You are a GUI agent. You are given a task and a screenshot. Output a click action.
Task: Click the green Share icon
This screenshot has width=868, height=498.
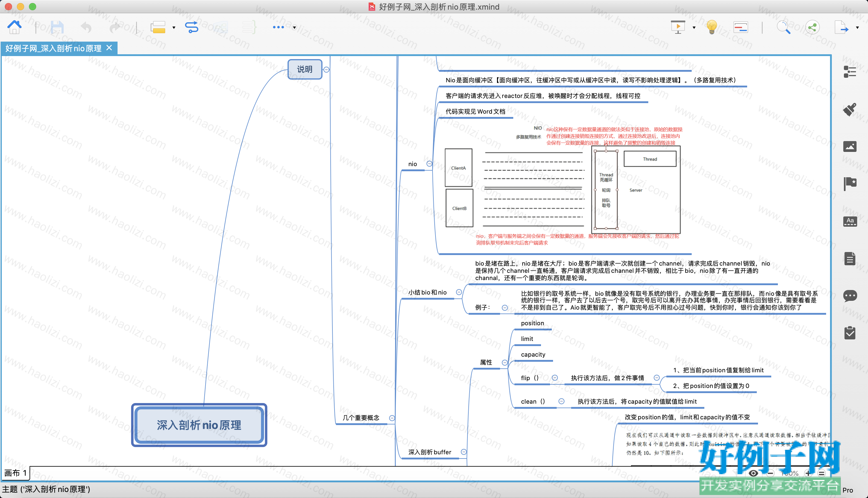pyautogui.click(x=812, y=27)
